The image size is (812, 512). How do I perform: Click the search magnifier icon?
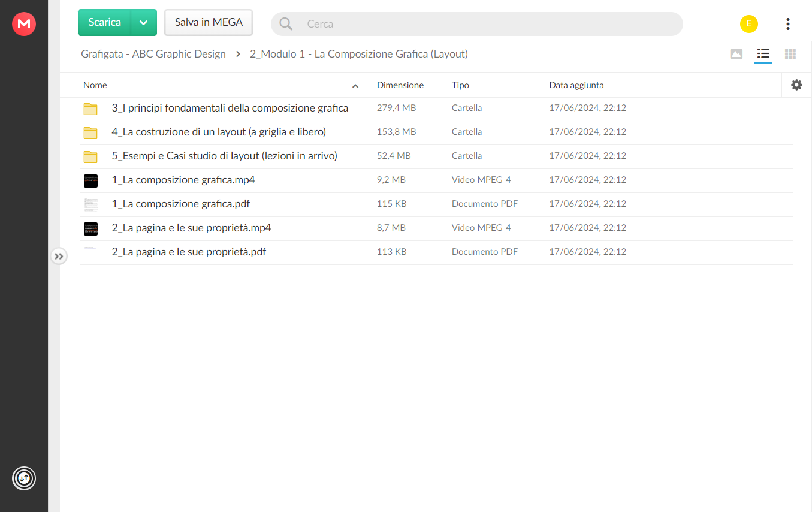point(286,24)
